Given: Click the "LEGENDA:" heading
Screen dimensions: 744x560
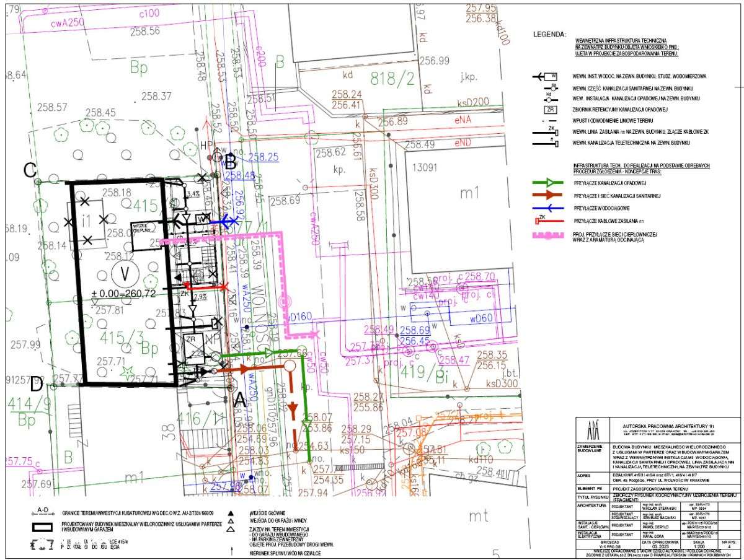Looking at the screenshot, I should [550, 34].
